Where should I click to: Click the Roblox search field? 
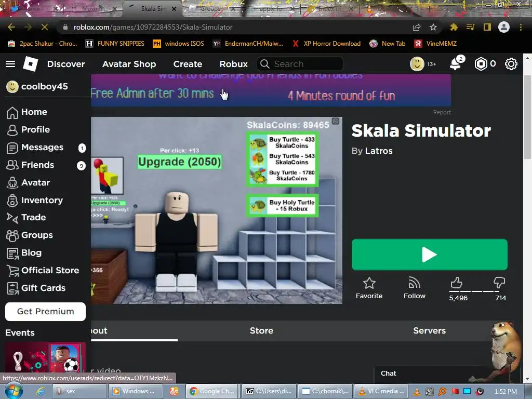(300, 64)
